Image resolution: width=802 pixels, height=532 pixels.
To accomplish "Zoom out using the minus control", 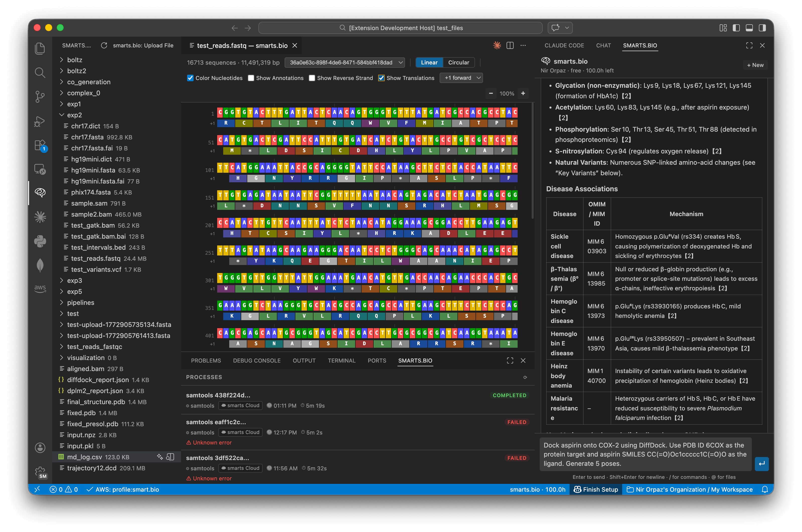I will coord(491,93).
